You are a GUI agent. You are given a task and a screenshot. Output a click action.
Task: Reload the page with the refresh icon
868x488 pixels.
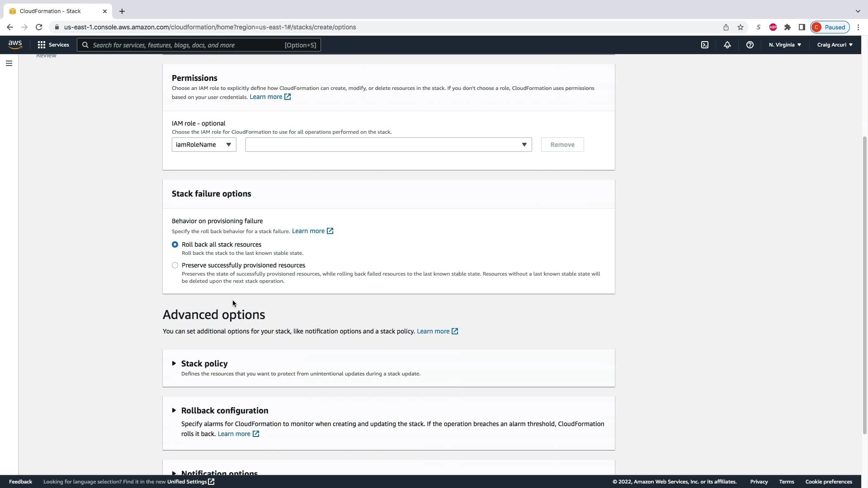point(39,27)
